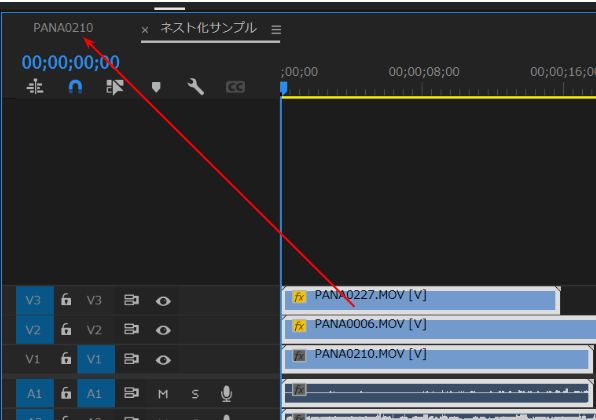Hide V3 track output with eye icon
596x420 pixels.
pyautogui.click(x=163, y=301)
